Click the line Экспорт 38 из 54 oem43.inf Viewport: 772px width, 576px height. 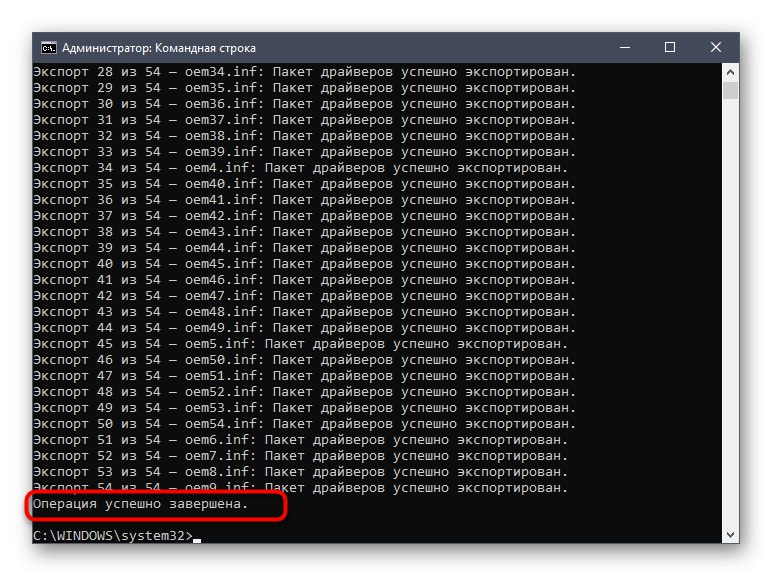[x=304, y=232]
